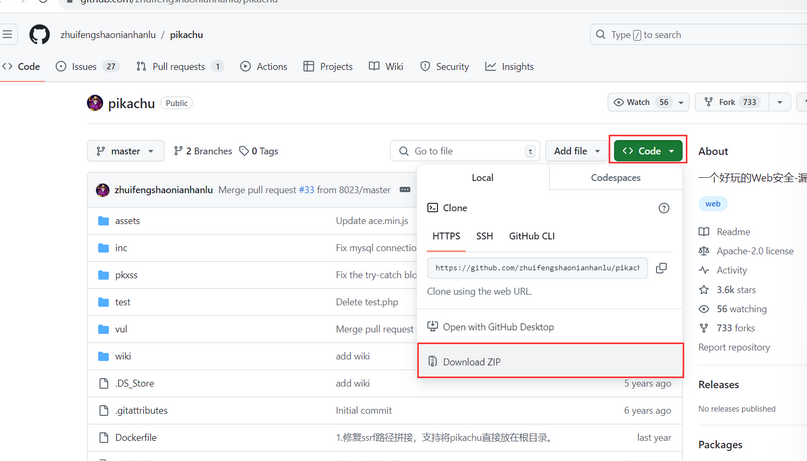
Task: Click zhuifengshaonianhanlu's commit author avatar
Action: click(102, 190)
